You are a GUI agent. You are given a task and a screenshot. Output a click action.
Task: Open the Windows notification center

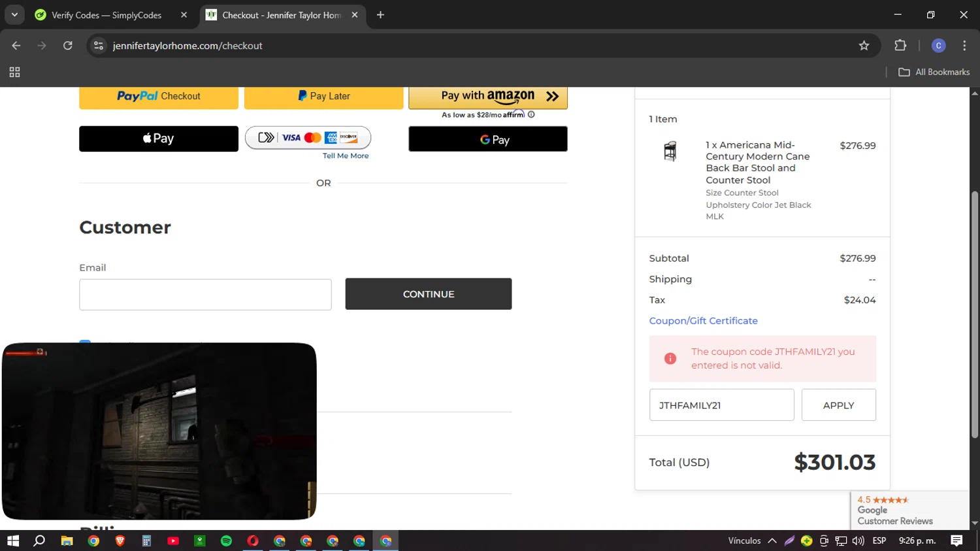tap(956, 541)
